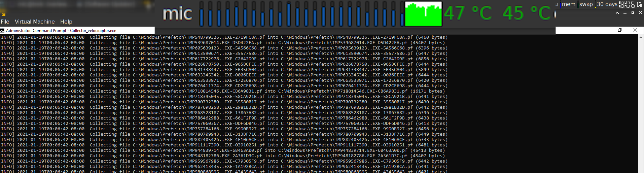This screenshot has height=173, width=644.
Task: Minimize the Command Prompt window
Action: coord(605,30)
